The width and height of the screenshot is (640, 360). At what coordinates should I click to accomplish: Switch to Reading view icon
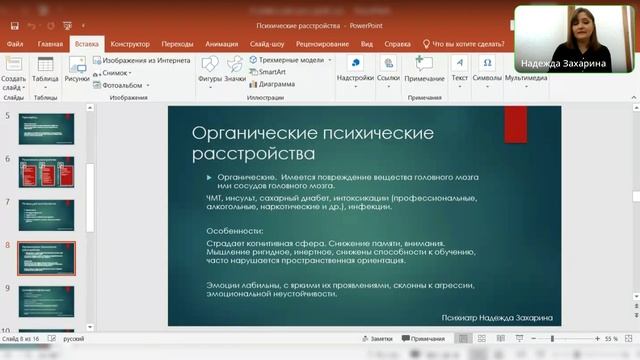tap(500, 339)
